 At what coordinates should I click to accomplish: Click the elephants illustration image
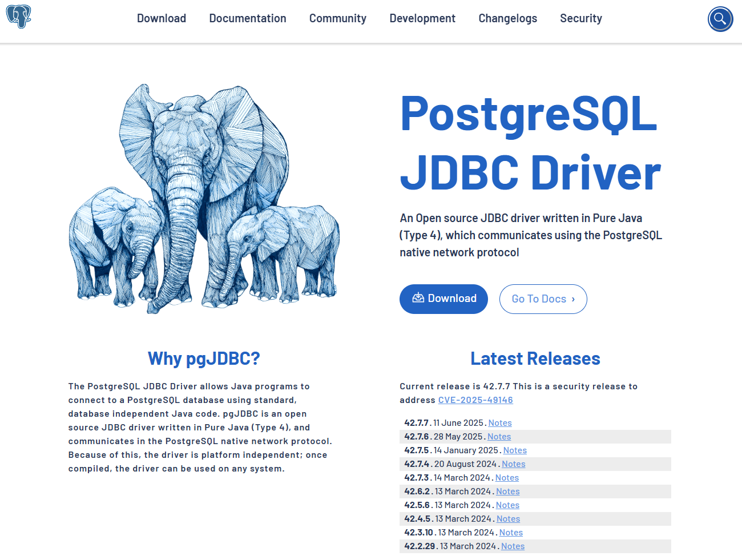[204, 199]
